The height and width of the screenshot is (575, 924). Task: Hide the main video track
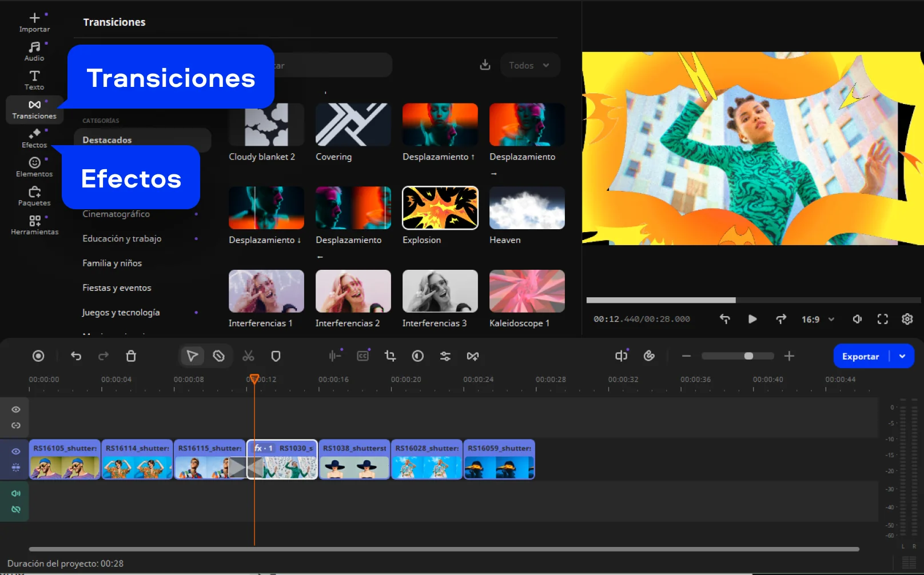16,451
